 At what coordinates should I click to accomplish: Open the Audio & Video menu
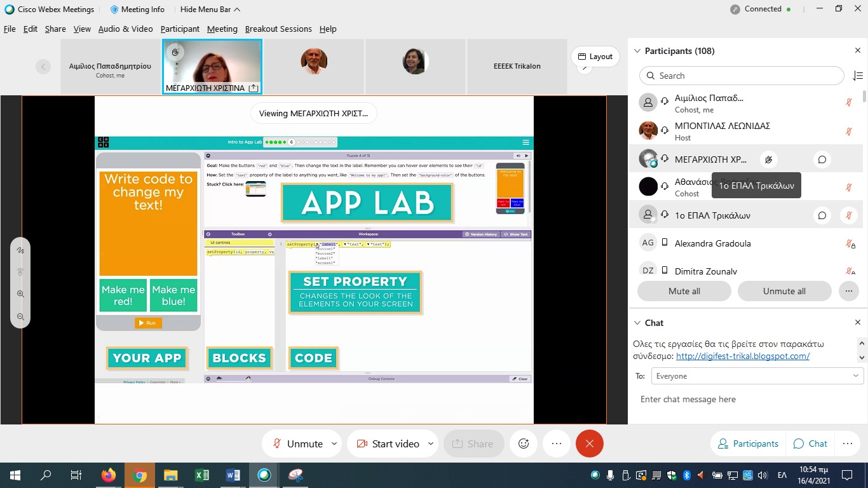[125, 29]
